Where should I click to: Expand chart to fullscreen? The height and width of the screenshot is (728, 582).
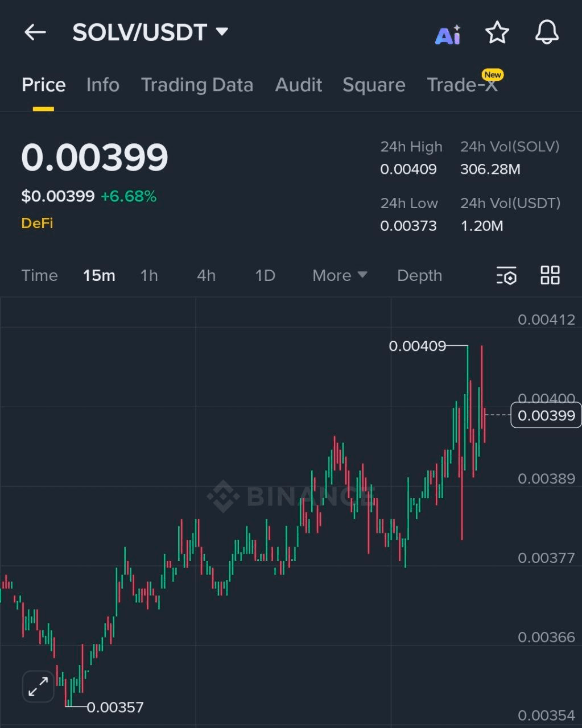[x=38, y=686]
